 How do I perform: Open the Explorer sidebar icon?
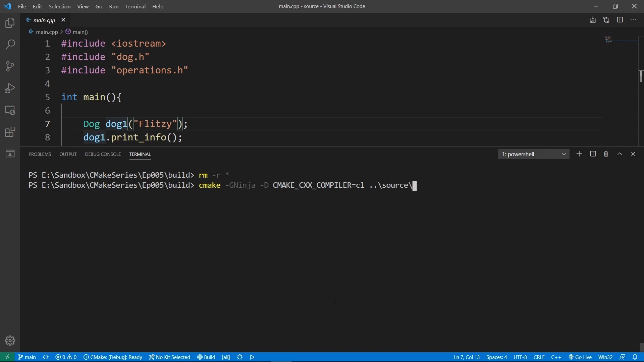(x=10, y=22)
